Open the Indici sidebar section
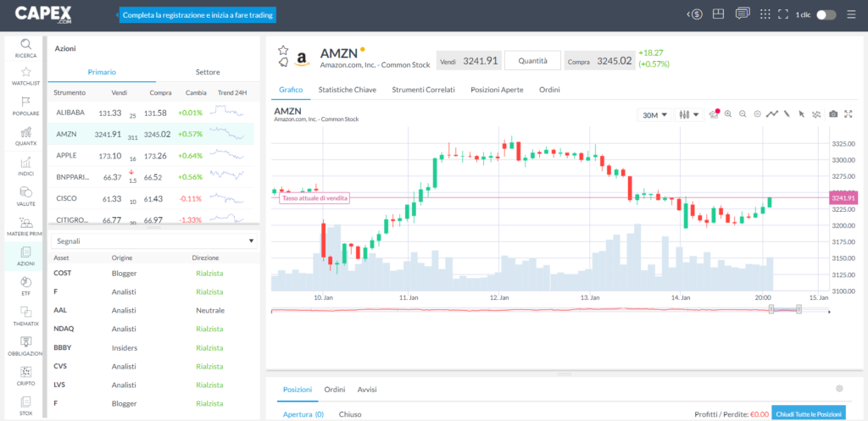The height and width of the screenshot is (421, 868). [26, 167]
